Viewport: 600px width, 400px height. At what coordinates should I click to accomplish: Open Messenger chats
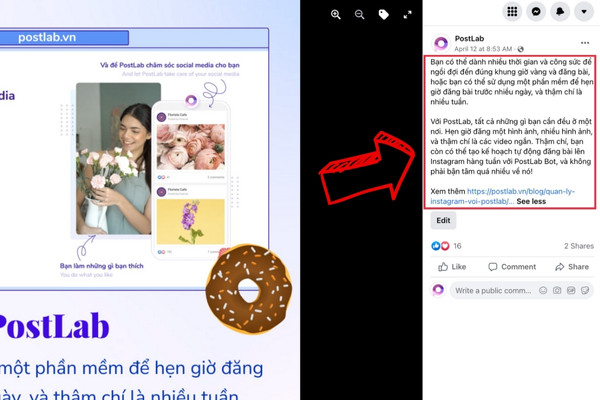[x=536, y=12]
